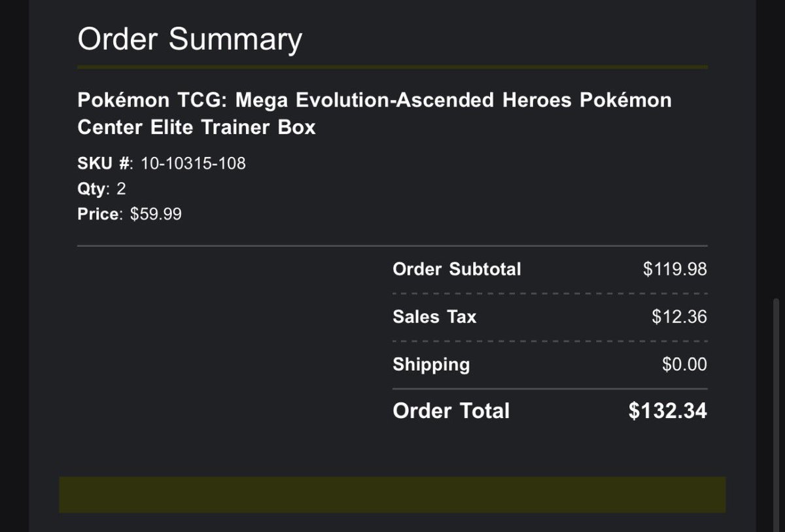This screenshot has height=532, width=785.
Task: Click the order total amount $132.34
Action: pyautogui.click(x=668, y=411)
